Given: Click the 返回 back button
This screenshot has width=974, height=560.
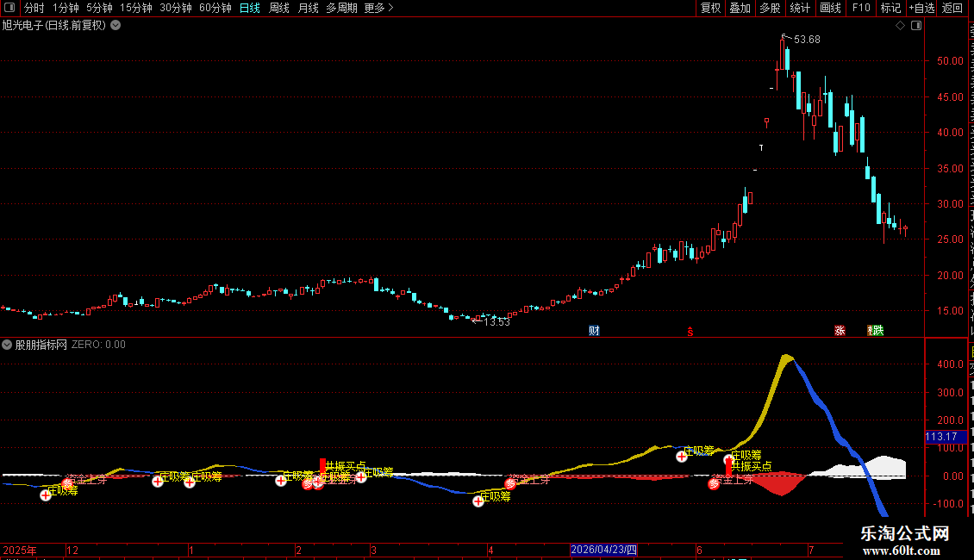Looking at the screenshot, I should pyautogui.click(x=952, y=8).
